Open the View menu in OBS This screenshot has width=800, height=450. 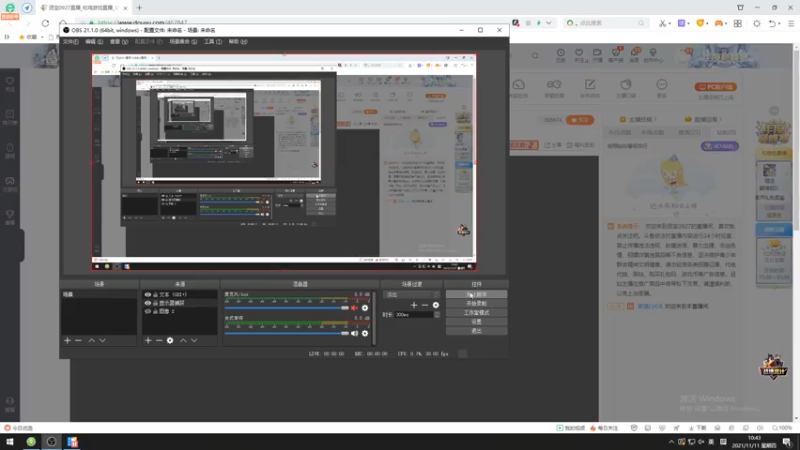click(x=119, y=41)
